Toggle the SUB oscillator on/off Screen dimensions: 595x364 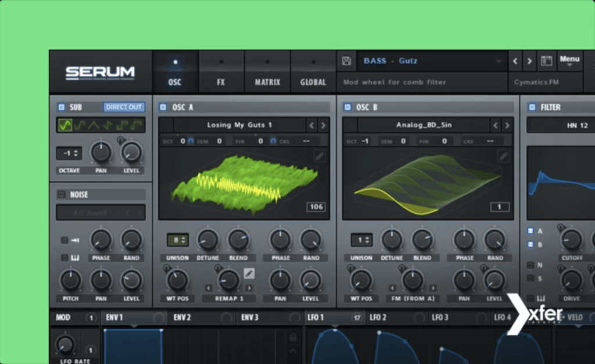[x=62, y=107]
